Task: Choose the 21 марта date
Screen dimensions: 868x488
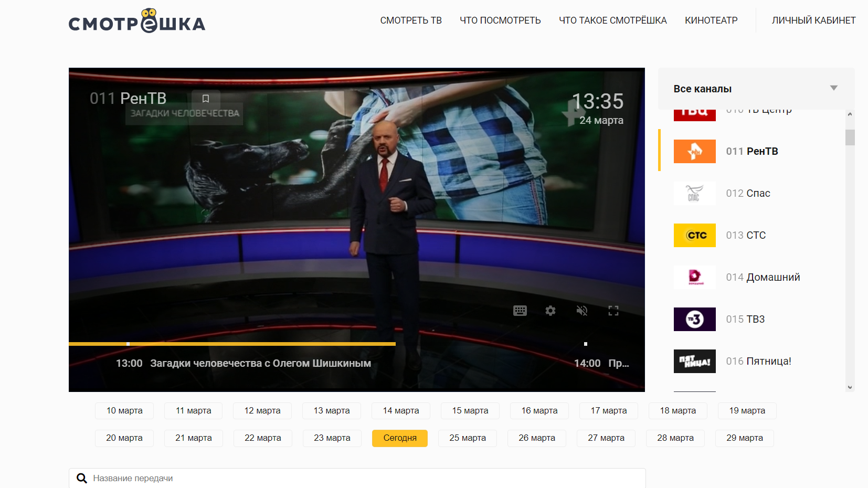Action: click(194, 438)
